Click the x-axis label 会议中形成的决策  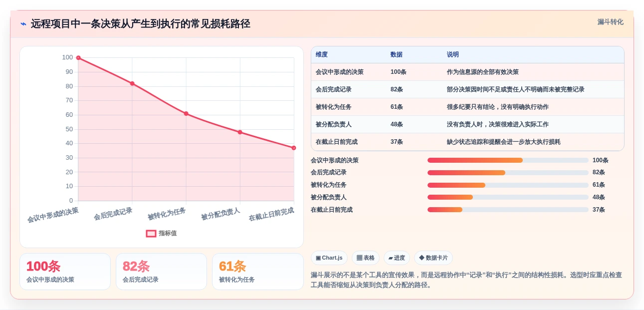53,215
